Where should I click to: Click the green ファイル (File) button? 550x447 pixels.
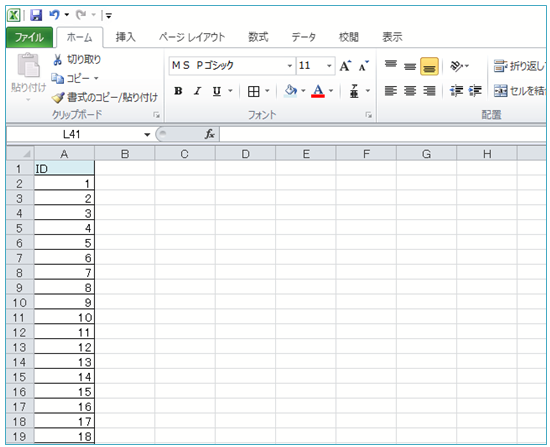point(29,37)
